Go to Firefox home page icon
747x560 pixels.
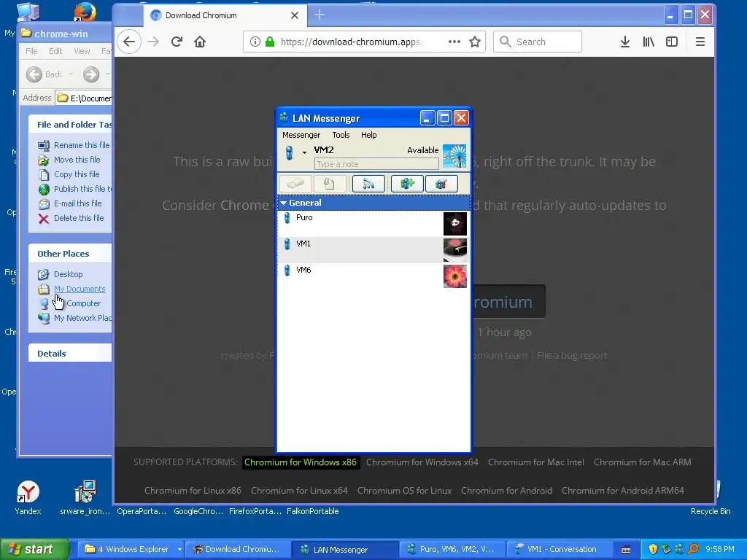pyautogui.click(x=200, y=42)
